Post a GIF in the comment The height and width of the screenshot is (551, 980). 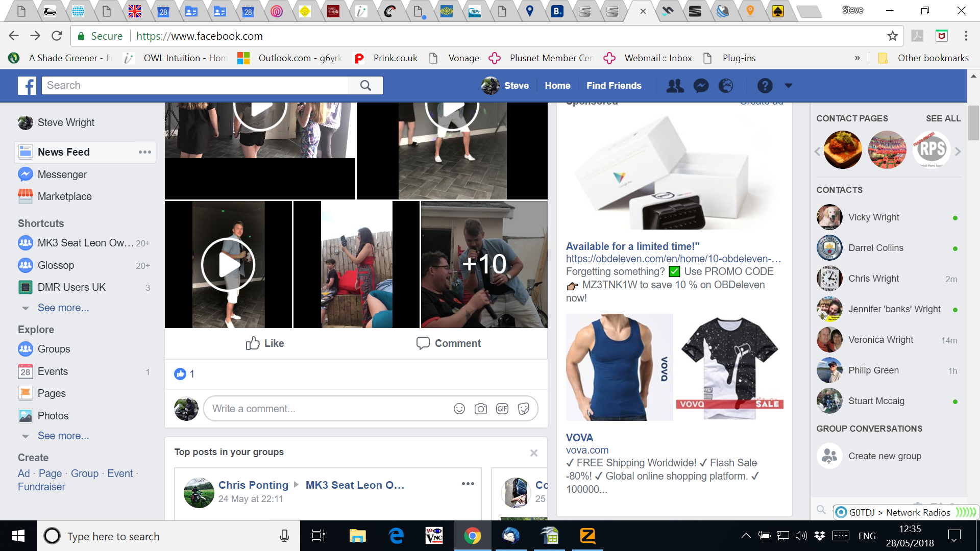tap(502, 409)
